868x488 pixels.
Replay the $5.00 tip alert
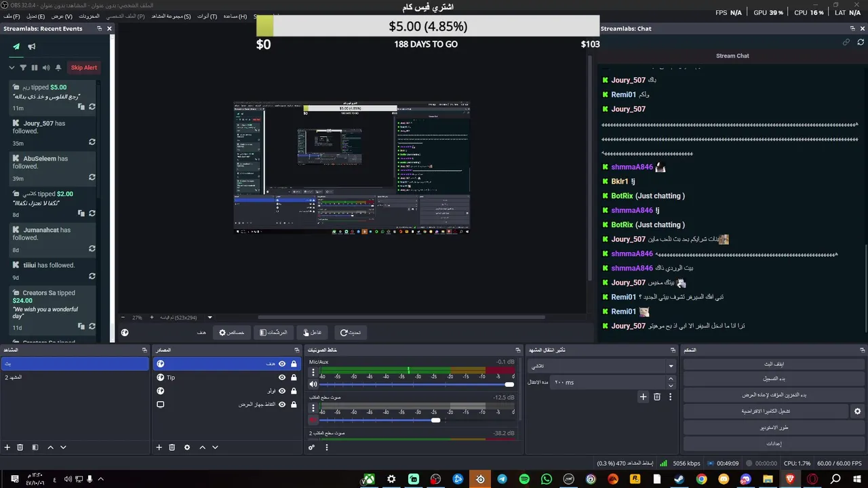(92, 107)
